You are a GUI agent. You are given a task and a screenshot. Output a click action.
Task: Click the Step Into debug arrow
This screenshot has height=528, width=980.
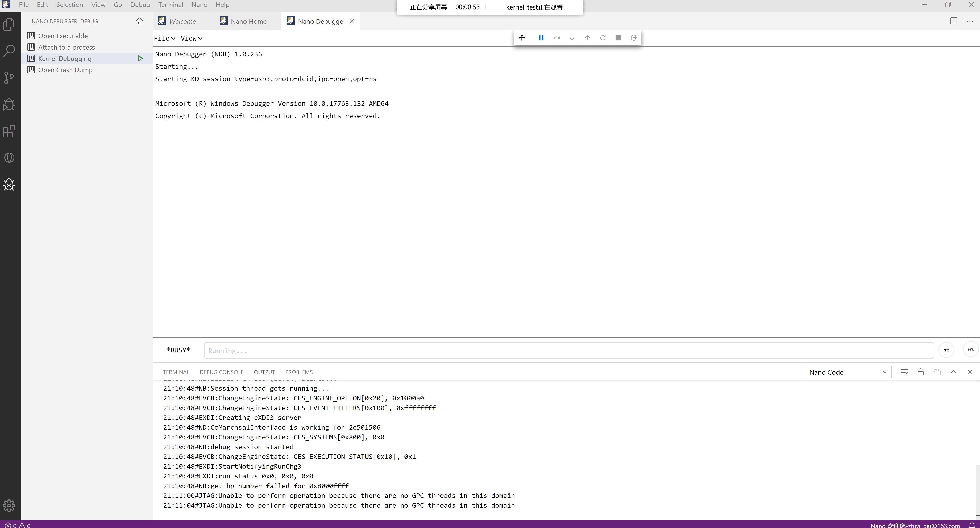572,38
